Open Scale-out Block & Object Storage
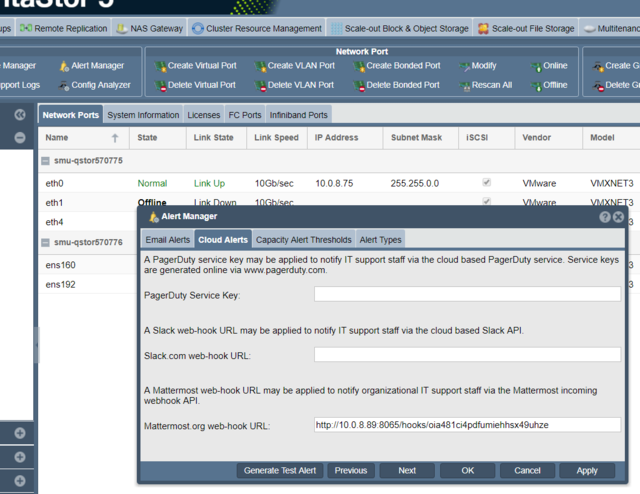 [x=400, y=29]
